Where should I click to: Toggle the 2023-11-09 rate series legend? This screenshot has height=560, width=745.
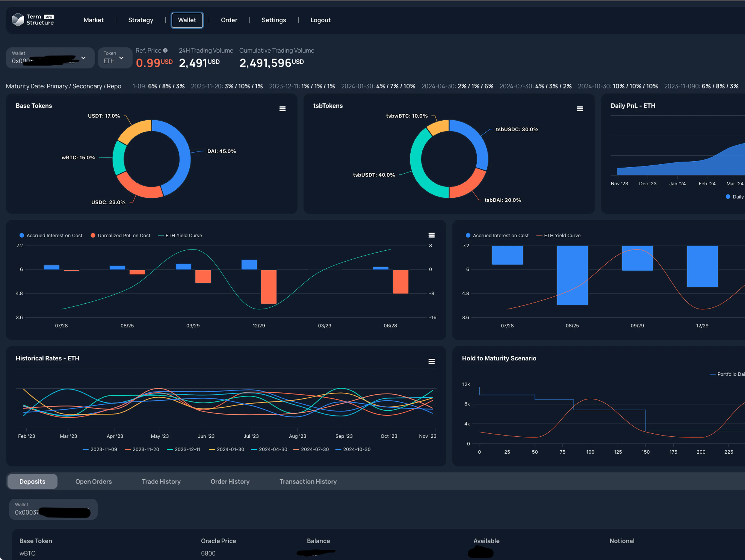click(100, 449)
